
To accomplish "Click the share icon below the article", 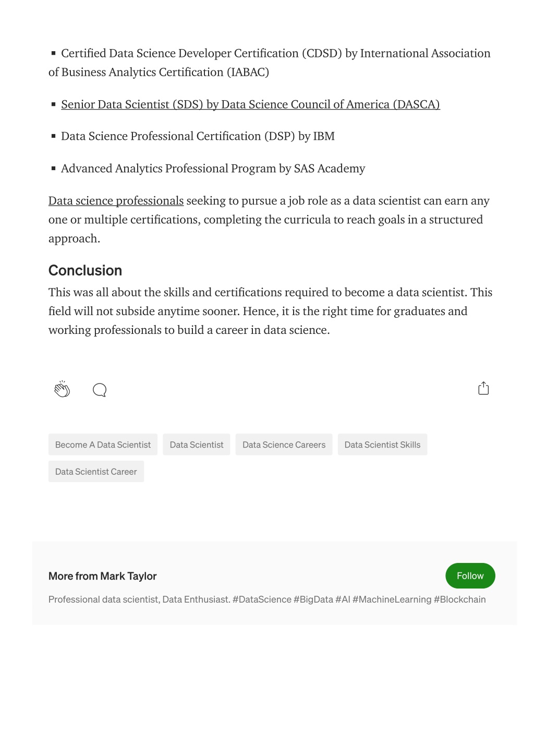I will click(483, 388).
